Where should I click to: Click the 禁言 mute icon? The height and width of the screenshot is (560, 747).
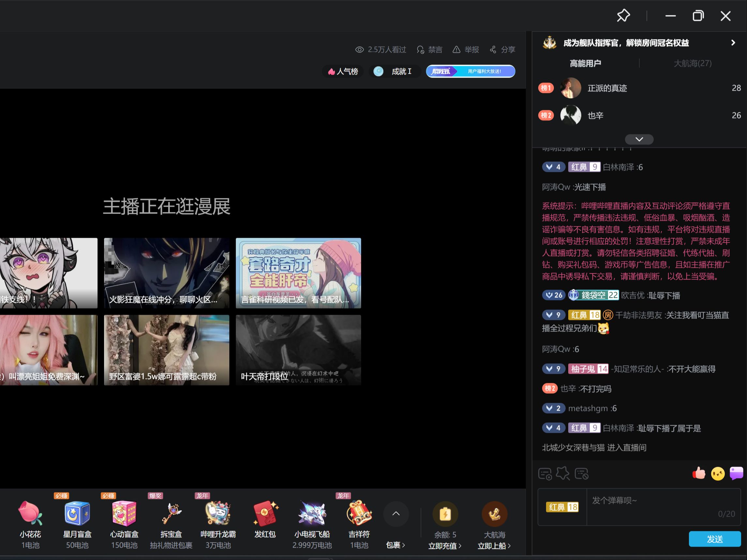(420, 50)
